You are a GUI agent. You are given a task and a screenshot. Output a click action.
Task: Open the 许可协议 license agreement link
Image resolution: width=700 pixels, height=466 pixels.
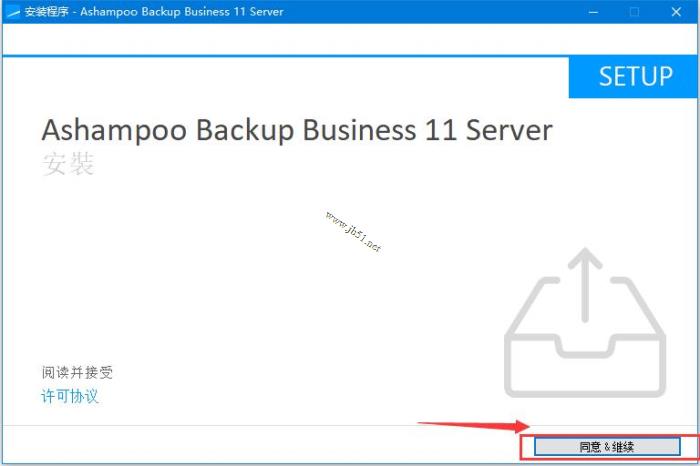(70, 396)
